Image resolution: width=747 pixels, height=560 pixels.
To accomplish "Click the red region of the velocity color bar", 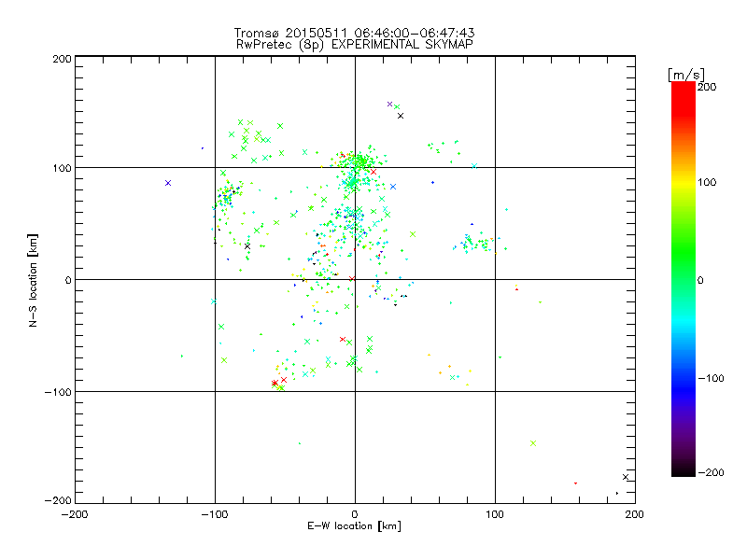I will 684,98.
